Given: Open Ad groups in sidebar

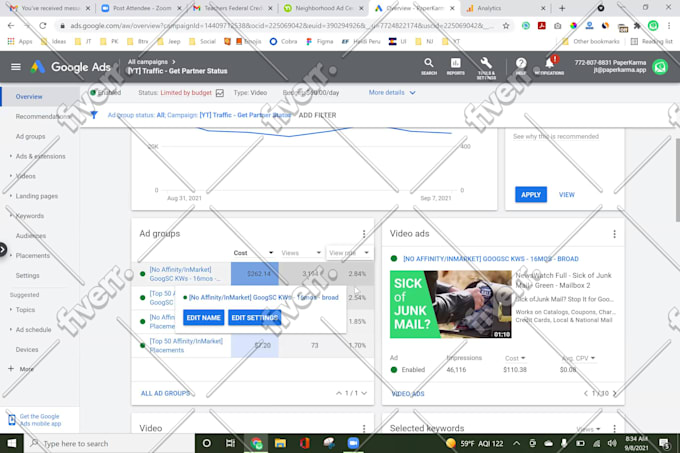Looking at the screenshot, I should click(30, 137).
